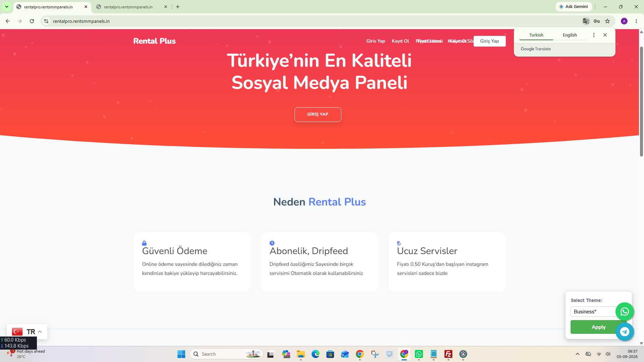
Task: Click the taskbar Search box
Action: coord(226,354)
